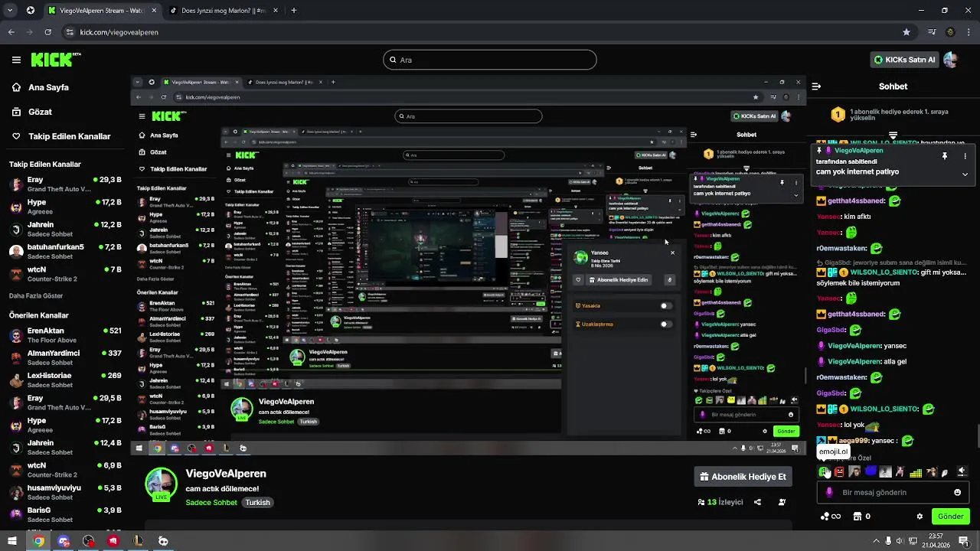The width and height of the screenshot is (980, 551).
Task: Open the Chrome three-dot menu
Action: [969, 32]
